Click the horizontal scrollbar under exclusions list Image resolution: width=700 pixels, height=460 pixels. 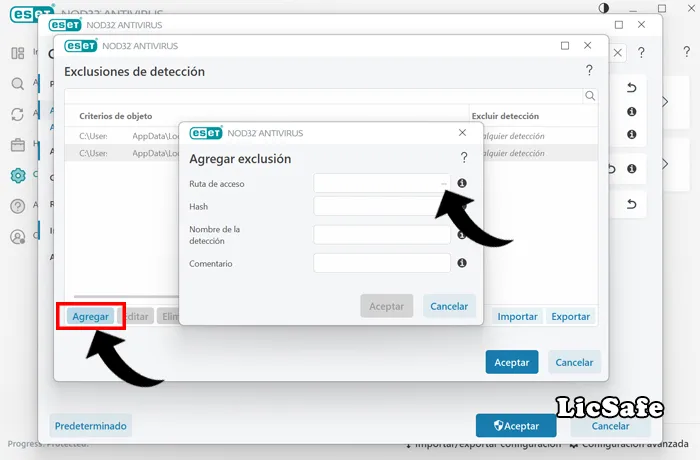(x=126, y=296)
